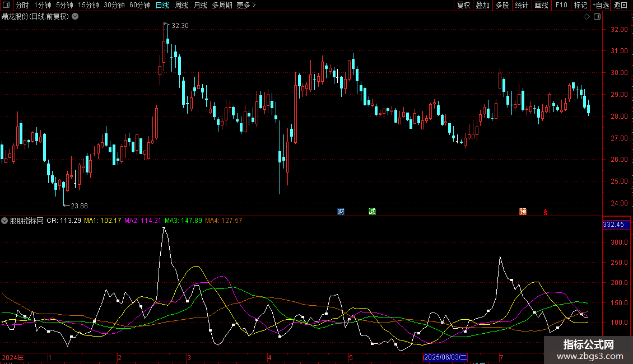The image size is (633, 364).
Task: Select the 5分钟 period
Action: coord(64,5)
